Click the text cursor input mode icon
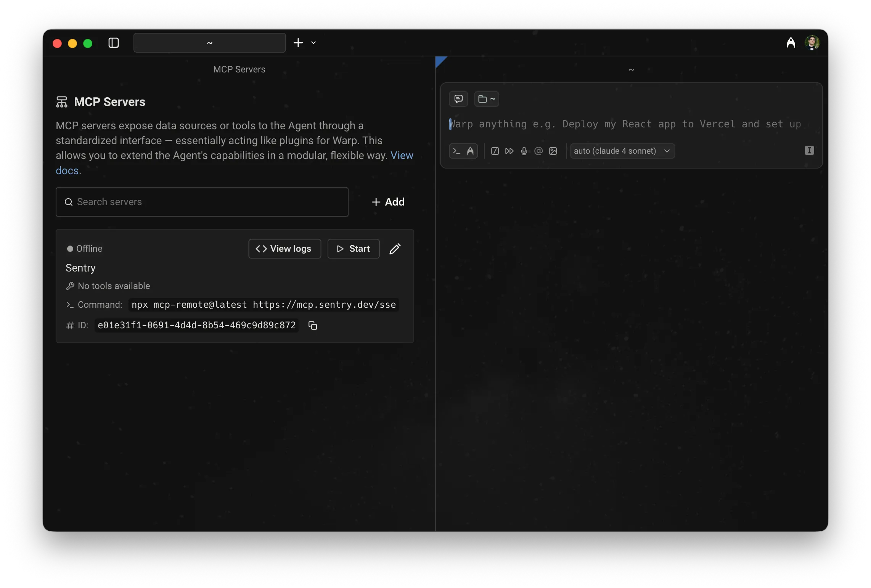This screenshot has height=588, width=871. [809, 150]
